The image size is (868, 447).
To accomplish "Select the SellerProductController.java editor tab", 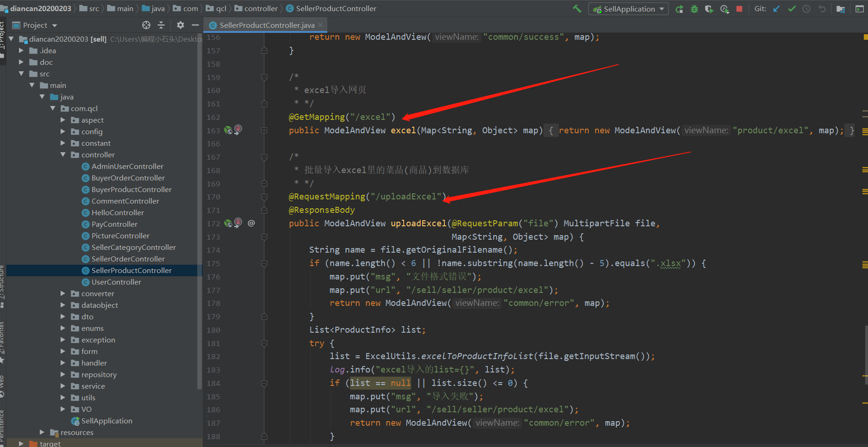I will (266, 25).
